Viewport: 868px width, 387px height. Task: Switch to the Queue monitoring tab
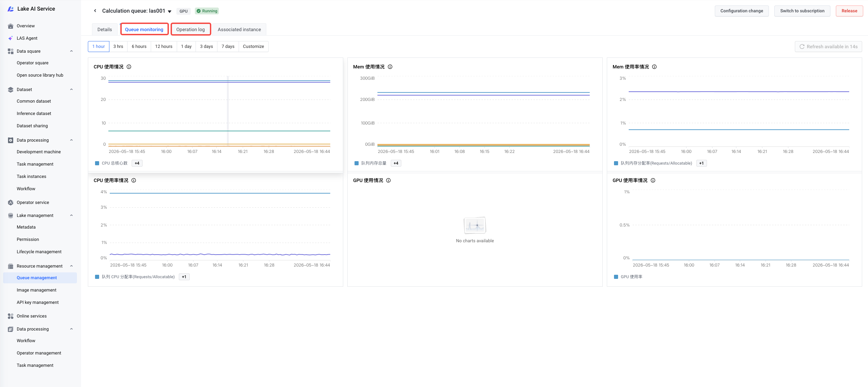coord(144,30)
